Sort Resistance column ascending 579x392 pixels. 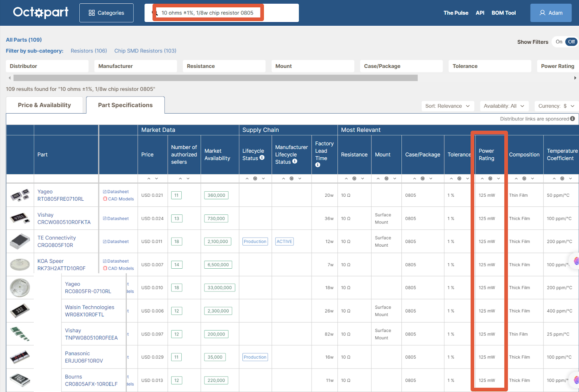346,179
